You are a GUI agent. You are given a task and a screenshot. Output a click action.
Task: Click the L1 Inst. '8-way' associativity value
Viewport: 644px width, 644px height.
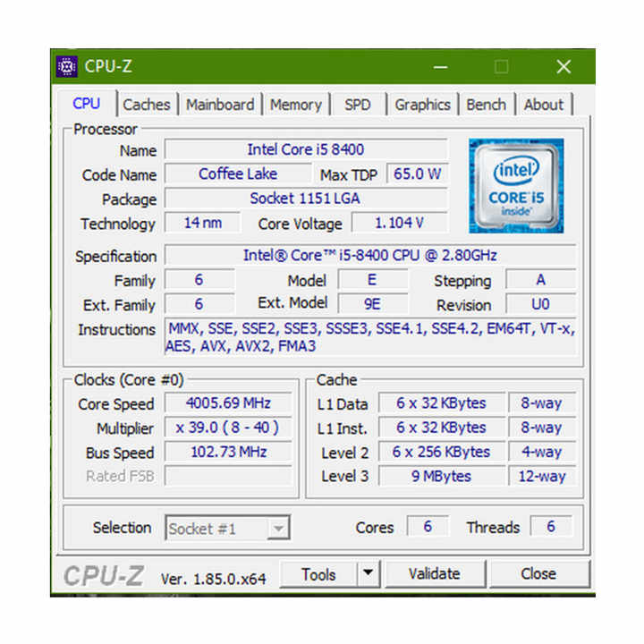click(x=541, y=428)
